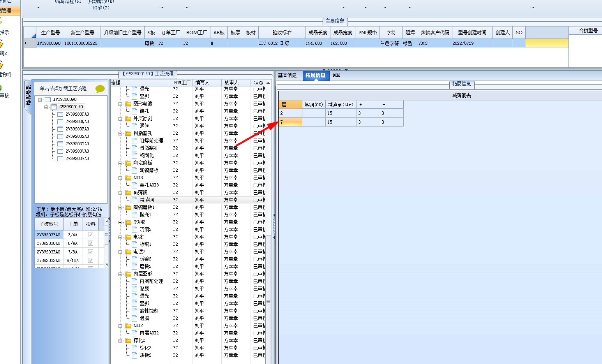
Task: Click the process list scroll-up arrow
Action: coord(268,83)
